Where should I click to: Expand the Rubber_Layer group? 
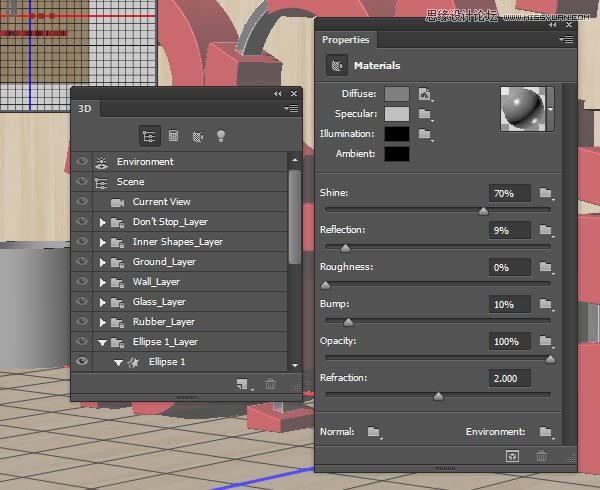[x=102, y=322]
